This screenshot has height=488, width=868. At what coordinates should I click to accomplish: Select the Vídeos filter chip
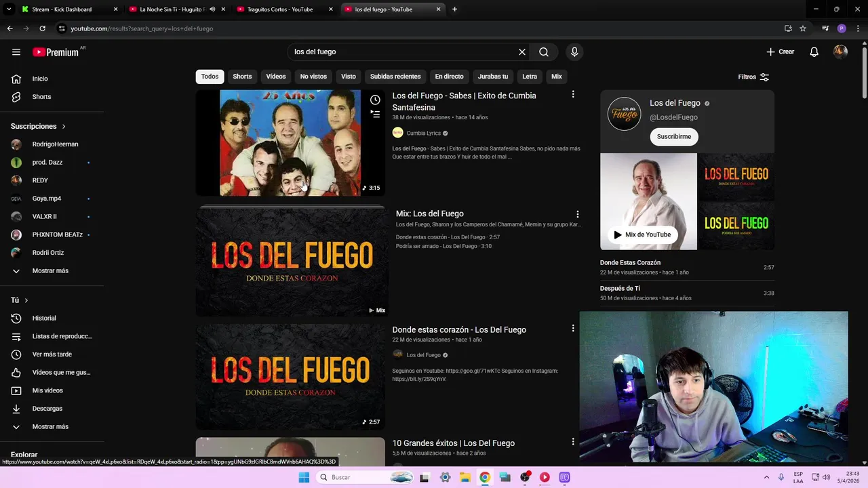[x=276, y=77]
